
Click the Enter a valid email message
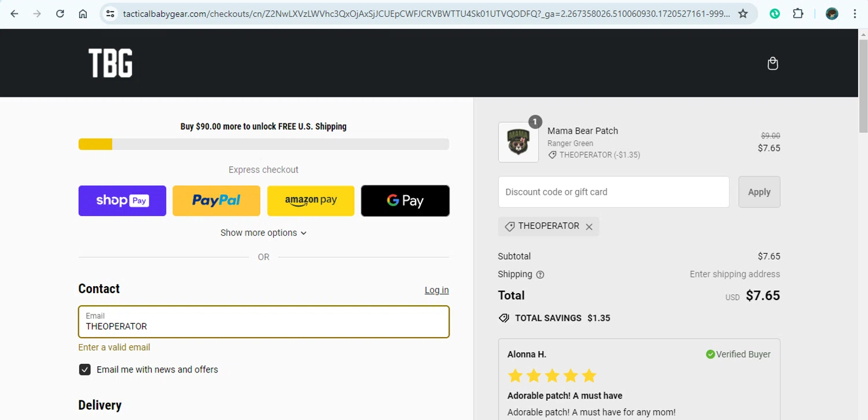[x=114, y=348]
